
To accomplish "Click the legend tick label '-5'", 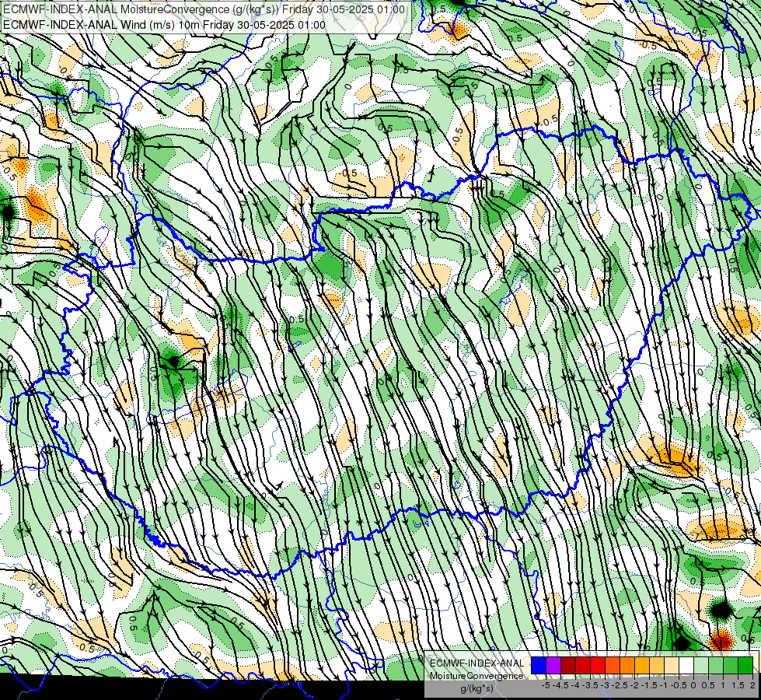I will [x=546, y=685].
